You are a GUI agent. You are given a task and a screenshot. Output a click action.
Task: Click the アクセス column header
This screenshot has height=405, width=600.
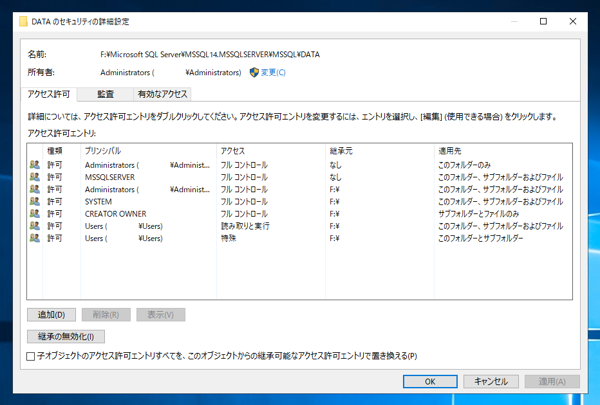[x=271, y=151]
